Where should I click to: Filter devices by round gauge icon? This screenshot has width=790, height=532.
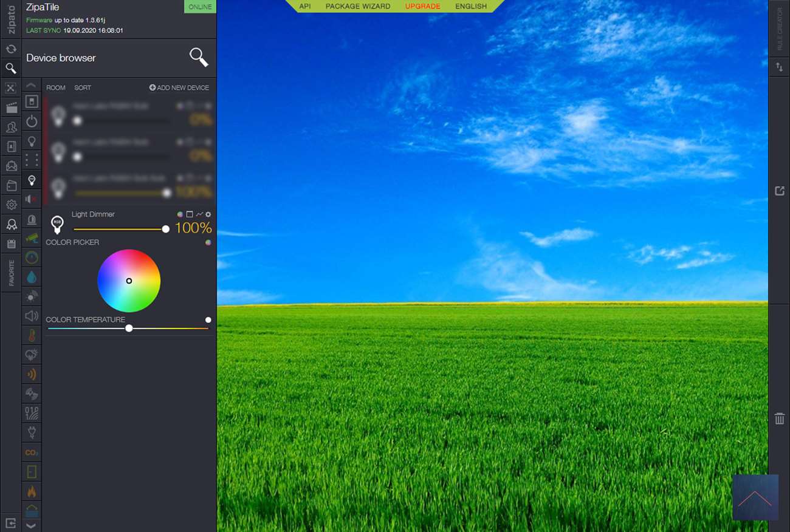click(32, 257)
